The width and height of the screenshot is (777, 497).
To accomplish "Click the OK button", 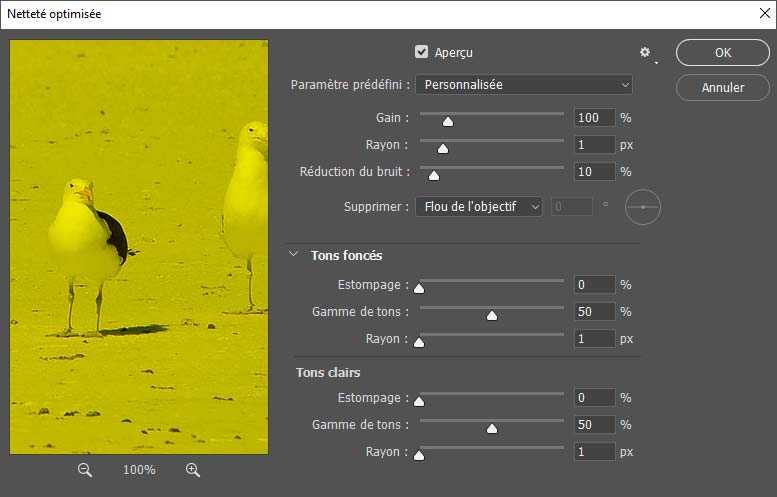I will [722, 53].
